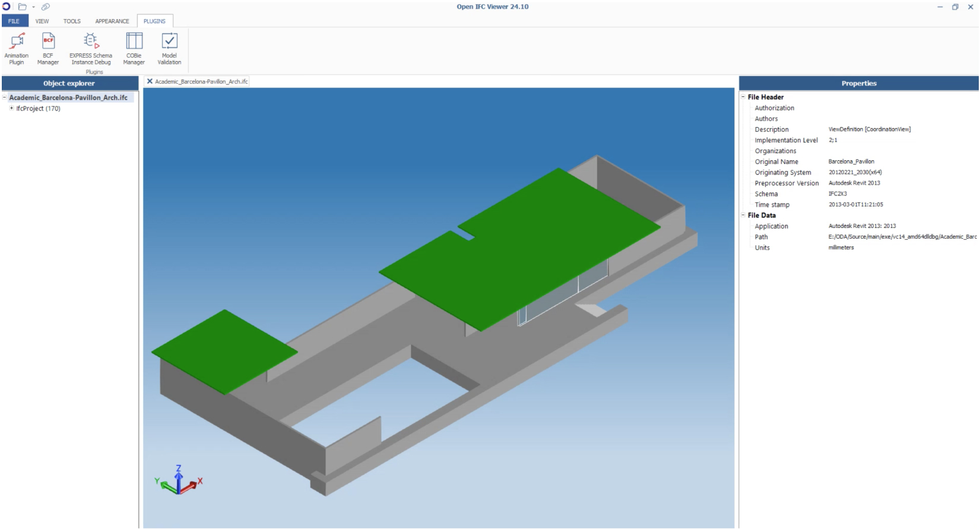Click the Open IFC Viewer logo icon

coord(7,7)
